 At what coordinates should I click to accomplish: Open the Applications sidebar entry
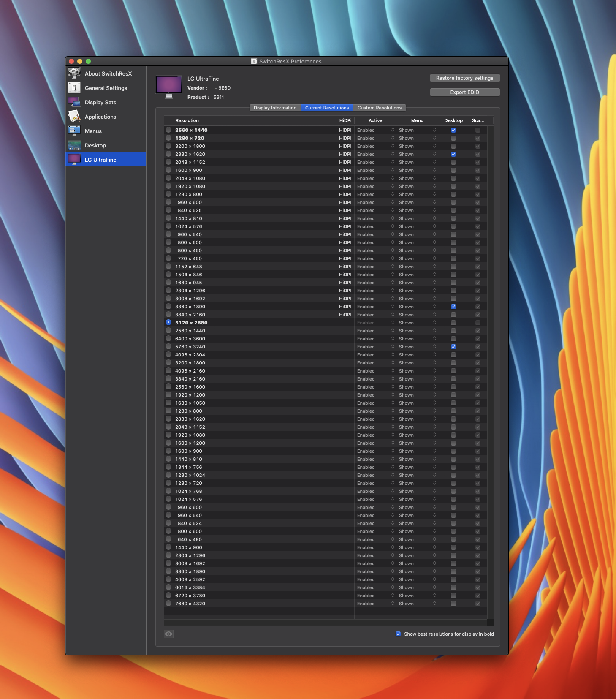(x=106, y=117)
